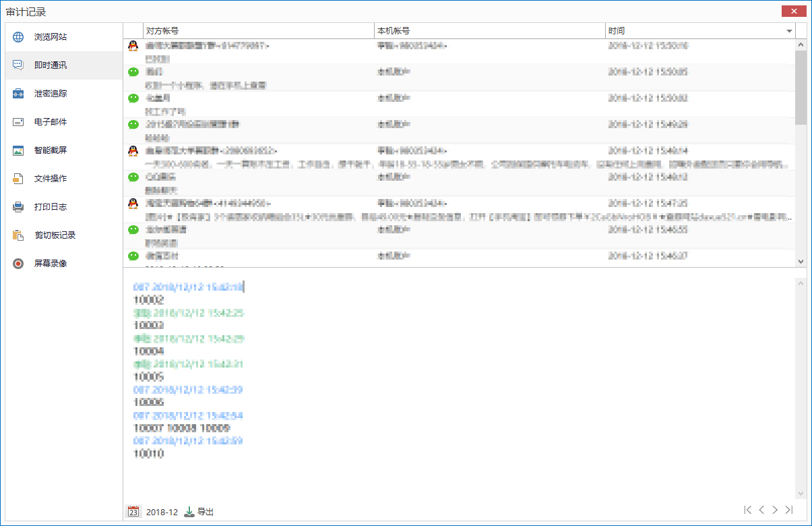This screenshot has width=812, height=526.
Task: Open the 屏幕录像 record icon
Action: [x=18, y=264]
